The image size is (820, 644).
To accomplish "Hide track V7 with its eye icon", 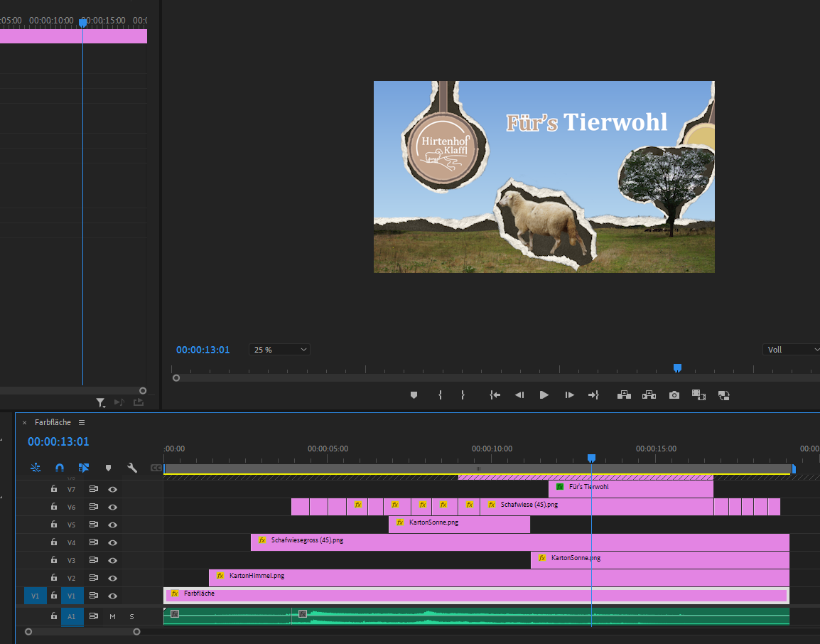I will 112,489.
